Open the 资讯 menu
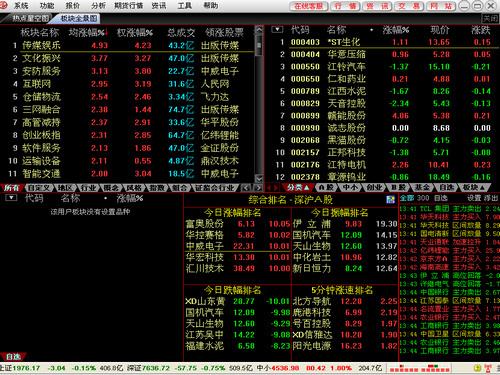The width and height of the screenshot is (500, 375). tap(158, 6)
